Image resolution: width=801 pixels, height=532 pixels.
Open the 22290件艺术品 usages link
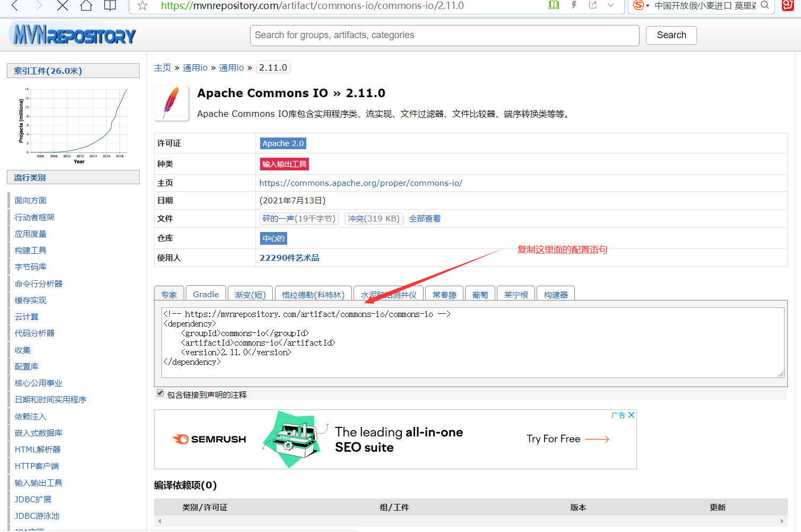(x=289, y=258)
